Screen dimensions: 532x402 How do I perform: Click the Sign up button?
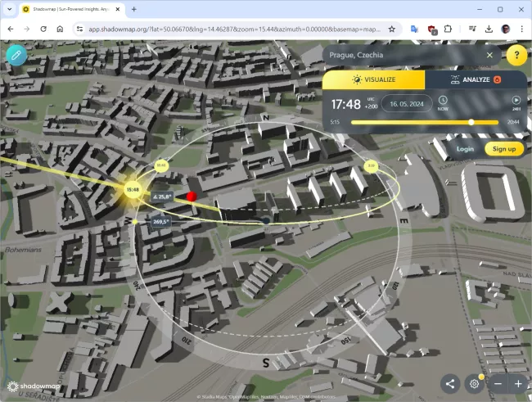tap(504, 148)
